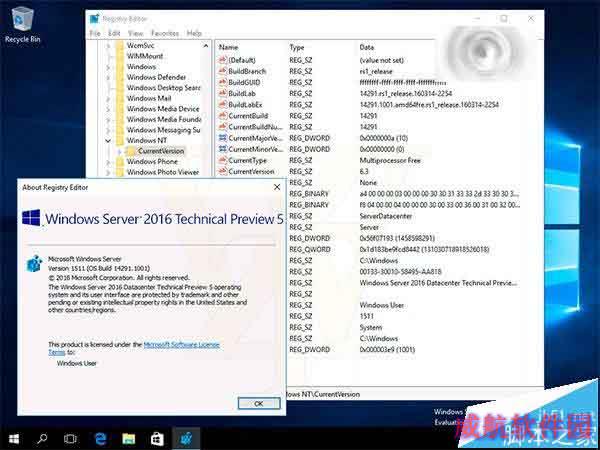The width and height of the screenshot is (600, 450).
Task: Click the tree pane scroll-up arrow
Action: 206,46
